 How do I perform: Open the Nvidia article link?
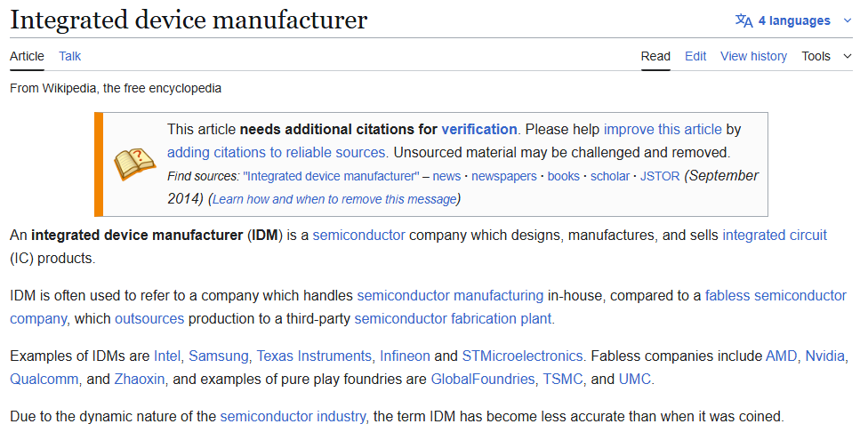click(x=826, y=356)
